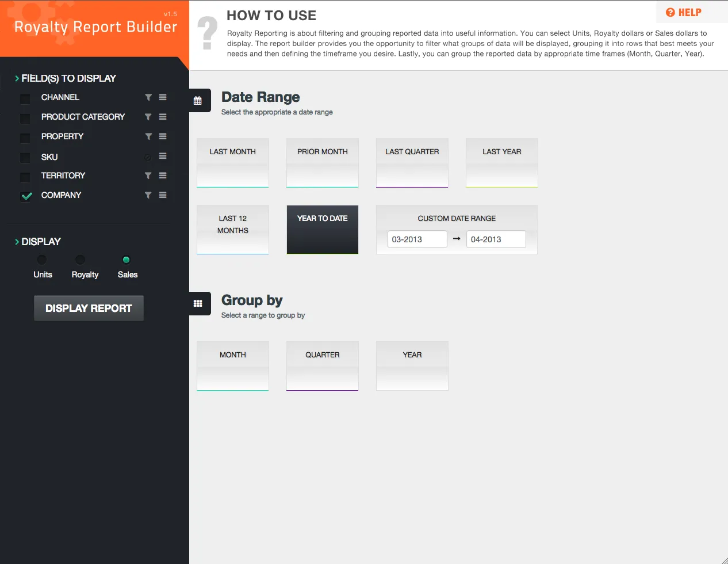728x564 pixels.
Task: Select the Royalty radio button
Action: (x=80, y=260)
